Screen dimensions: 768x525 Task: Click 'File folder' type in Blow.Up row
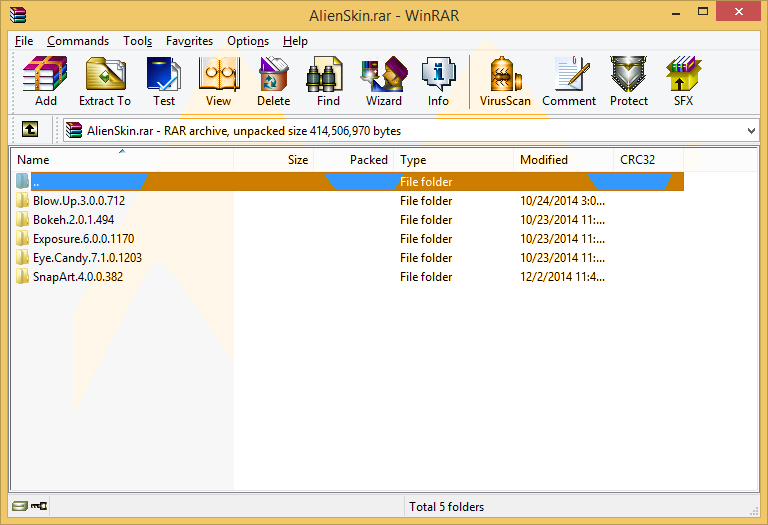[426, 201]
